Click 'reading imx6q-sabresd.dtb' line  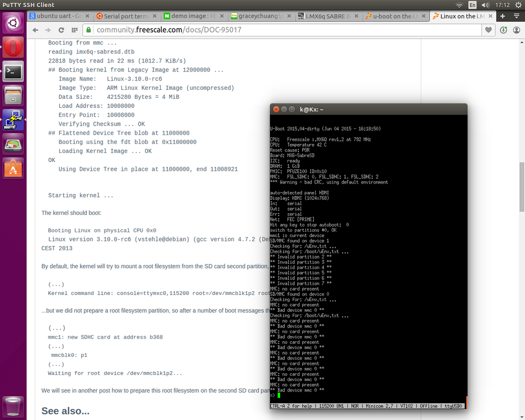(x=91, y=52)
